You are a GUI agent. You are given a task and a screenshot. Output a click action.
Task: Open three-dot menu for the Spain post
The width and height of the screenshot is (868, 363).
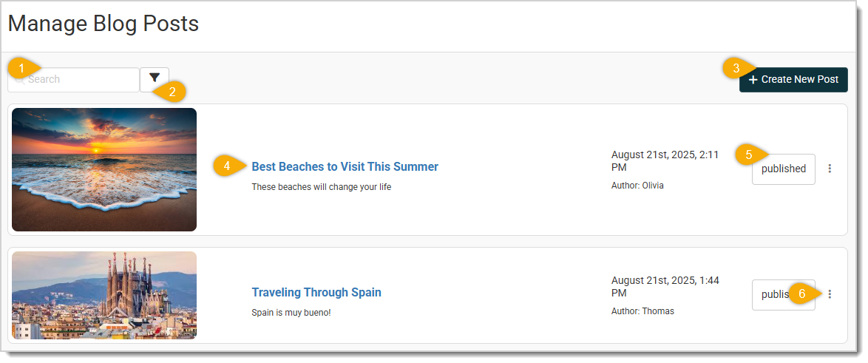point(830,294)
